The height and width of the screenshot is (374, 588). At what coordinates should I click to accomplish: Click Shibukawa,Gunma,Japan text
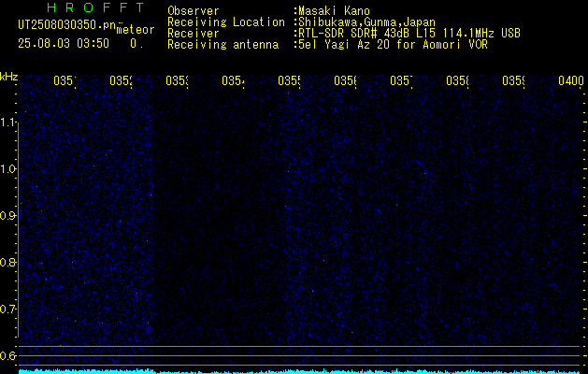[366, 22]
